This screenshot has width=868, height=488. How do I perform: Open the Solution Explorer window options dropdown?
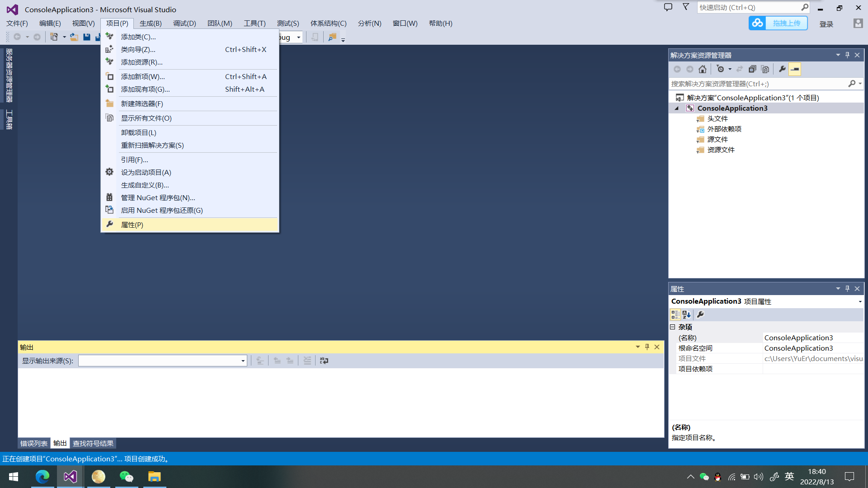tap(838, 55)
